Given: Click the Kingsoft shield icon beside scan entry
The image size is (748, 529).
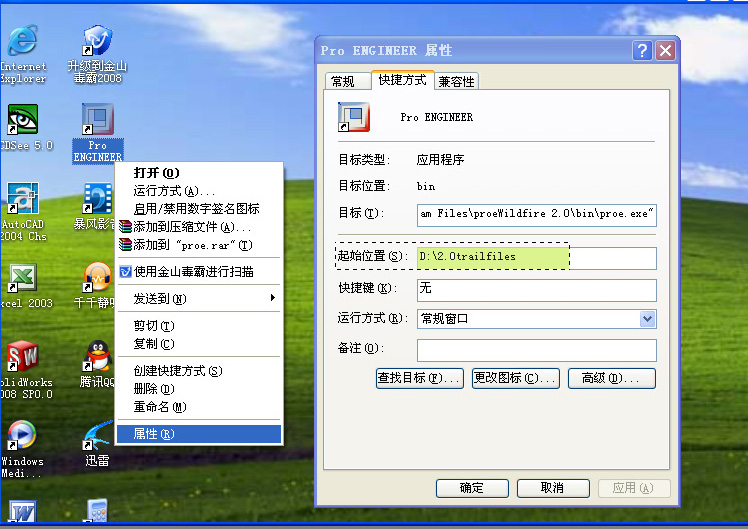Looking at the screenshot, I should pyautogui.click(x=125, y=272).
